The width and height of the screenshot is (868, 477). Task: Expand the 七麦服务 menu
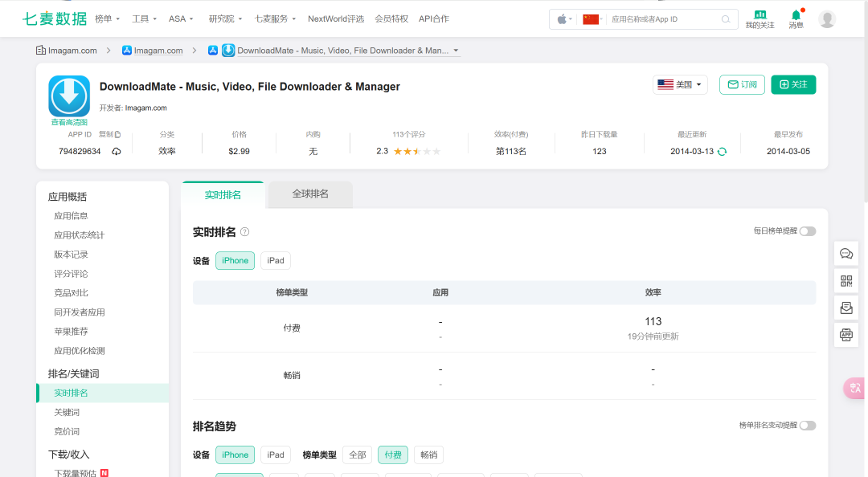coord(275,18)
